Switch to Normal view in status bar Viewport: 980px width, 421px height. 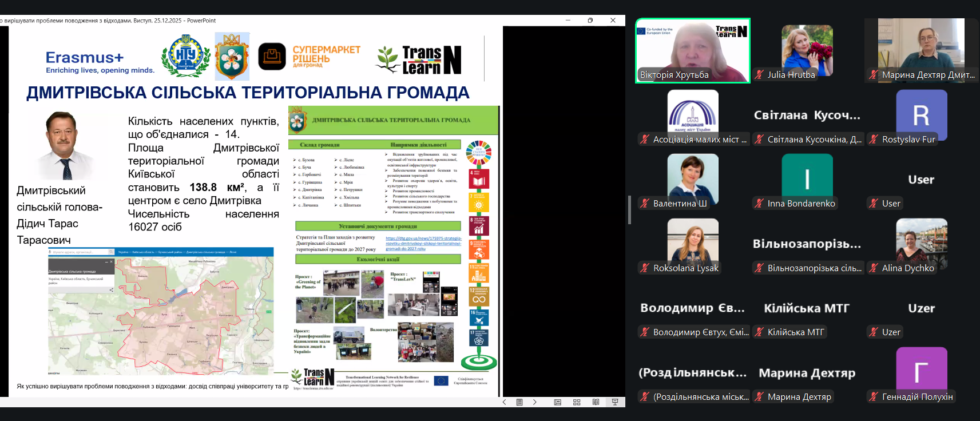[558, 402]
